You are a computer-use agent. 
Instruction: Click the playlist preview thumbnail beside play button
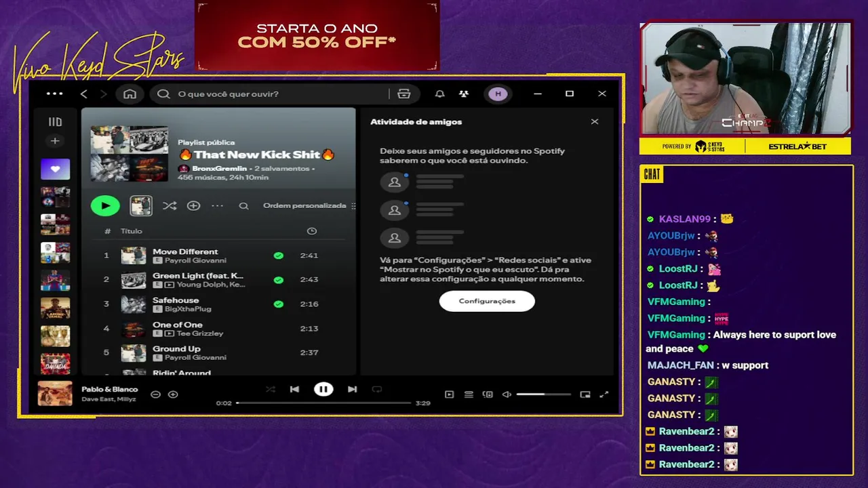click(141, 205)
